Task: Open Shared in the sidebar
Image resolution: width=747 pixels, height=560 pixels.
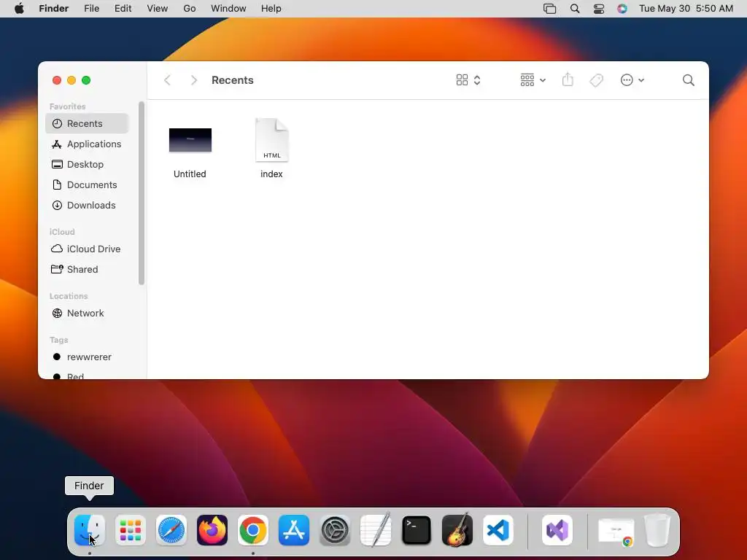Action: pyautogui.click(x=88, y=270)
